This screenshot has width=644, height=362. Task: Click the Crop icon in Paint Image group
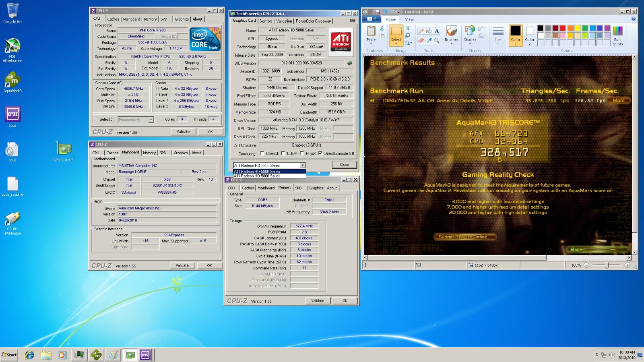[x=407, y=28]
